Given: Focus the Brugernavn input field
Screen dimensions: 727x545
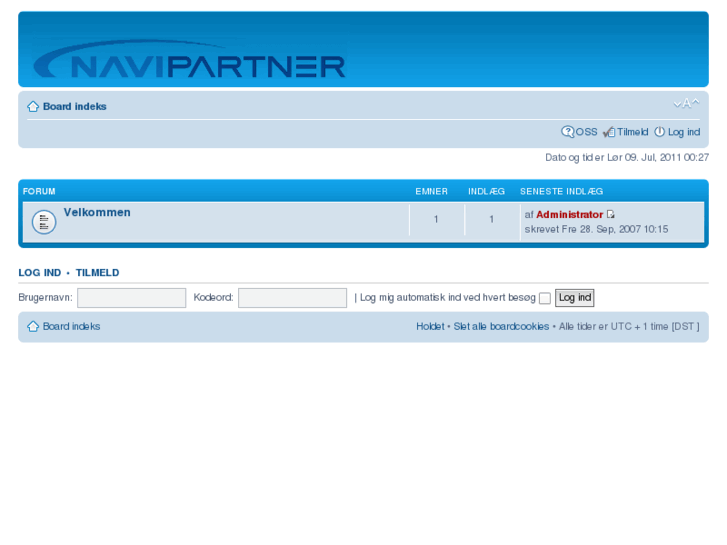Looking at the screenshot, I should pyautogui.click(x=132, y=298).
